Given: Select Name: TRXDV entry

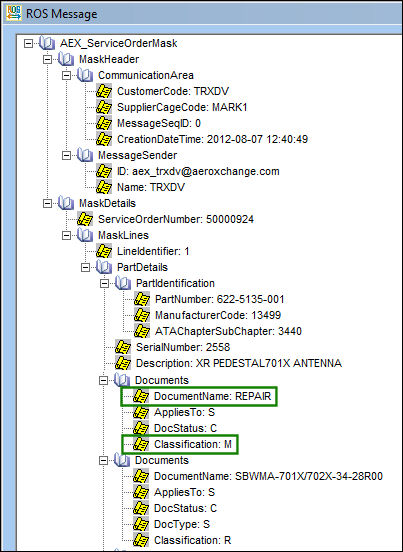Looking at the screenshot, I should (151, 188).
